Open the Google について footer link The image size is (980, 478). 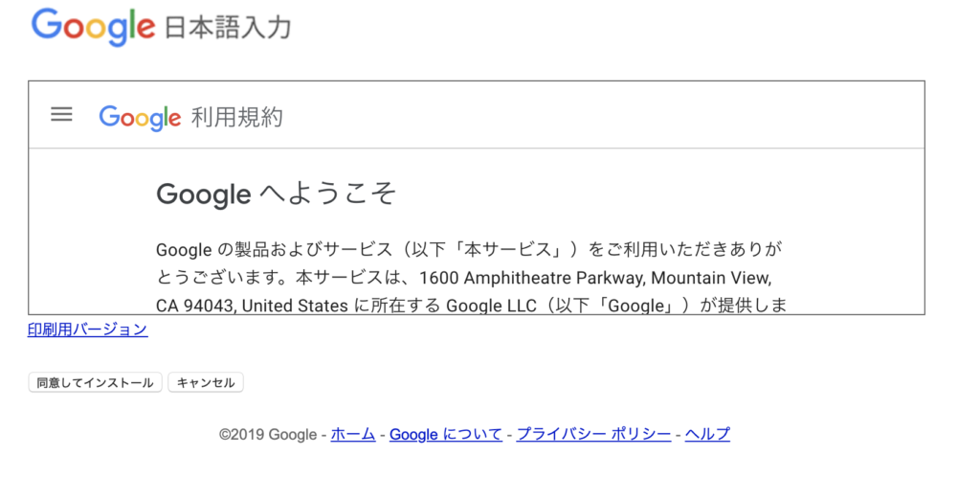click(445, 434)
